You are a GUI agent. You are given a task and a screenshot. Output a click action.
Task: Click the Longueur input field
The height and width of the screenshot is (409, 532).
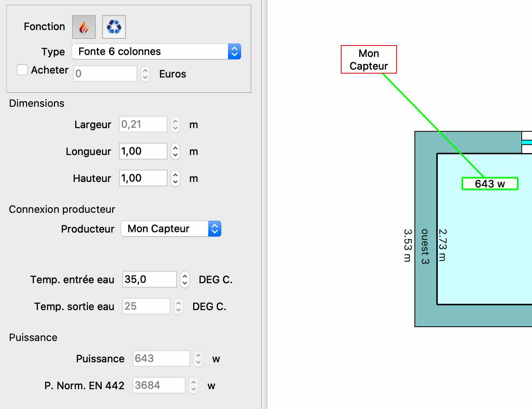(x=143, y=151)
